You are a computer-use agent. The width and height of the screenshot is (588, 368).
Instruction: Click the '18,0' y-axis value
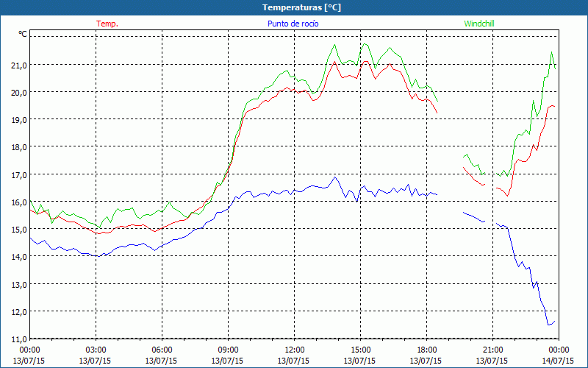point(20,147)
